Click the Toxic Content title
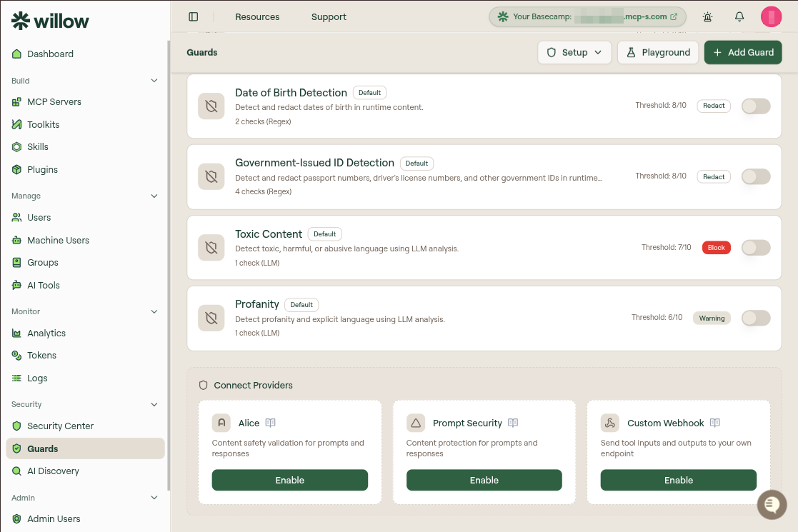Screen dimensions: 798x532 pos(268,234)
